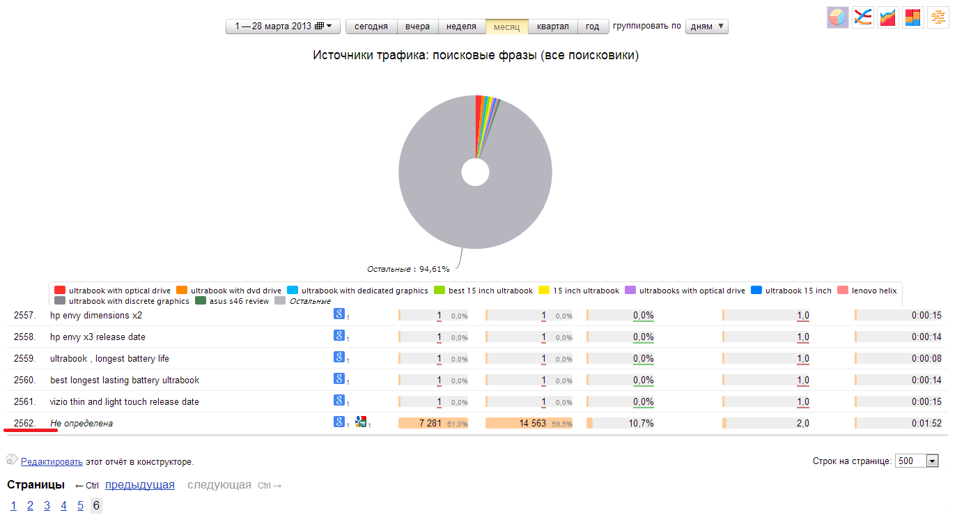Click the visits value 7 281

[429, 423]
